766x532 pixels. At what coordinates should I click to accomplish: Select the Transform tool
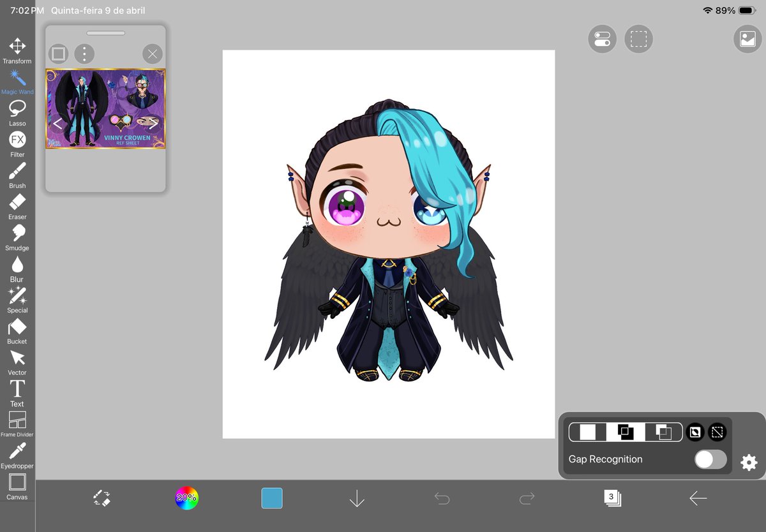point(17,51)
